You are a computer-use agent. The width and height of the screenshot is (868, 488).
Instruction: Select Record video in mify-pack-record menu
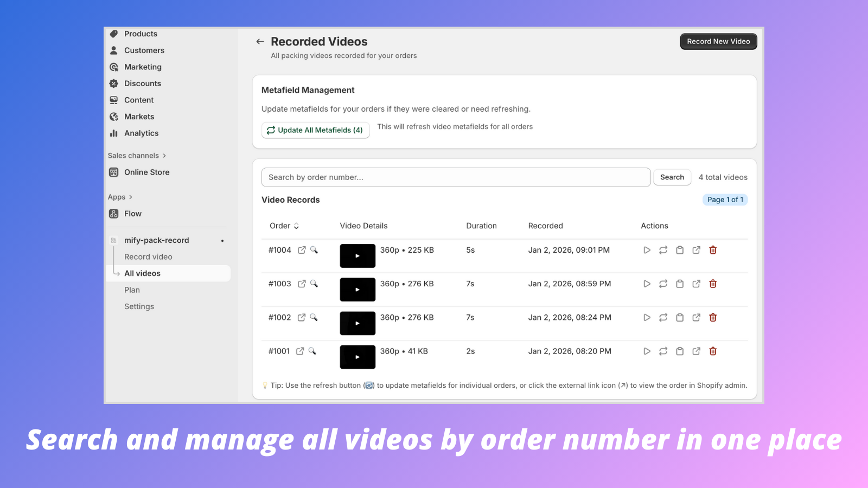(148, 256)
